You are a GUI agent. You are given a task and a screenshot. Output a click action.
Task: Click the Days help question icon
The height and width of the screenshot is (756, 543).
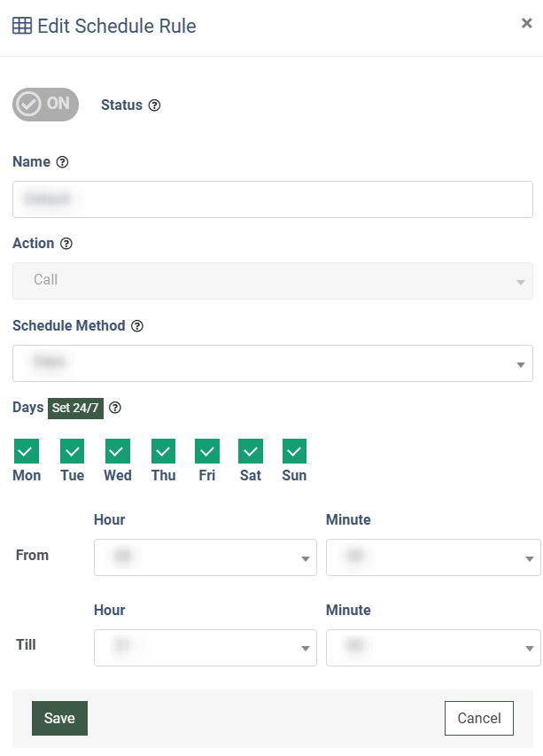(114, 408)
